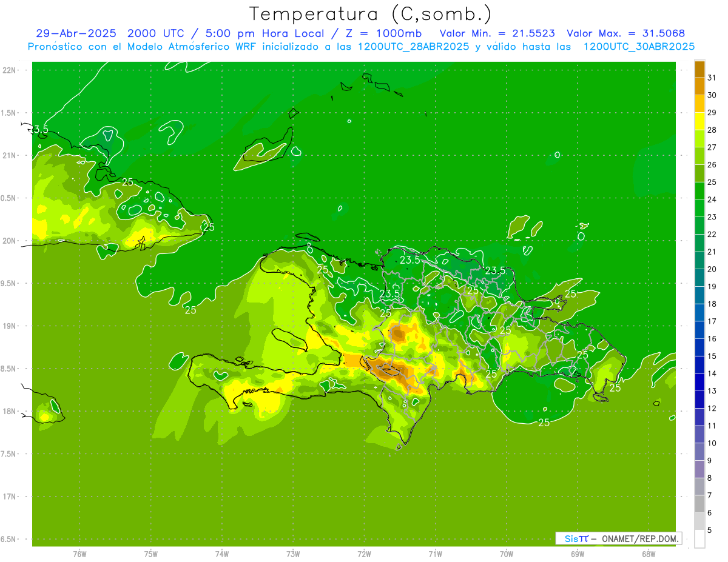Click the legend value 18
Screen dimensions: 728x562
712,304
